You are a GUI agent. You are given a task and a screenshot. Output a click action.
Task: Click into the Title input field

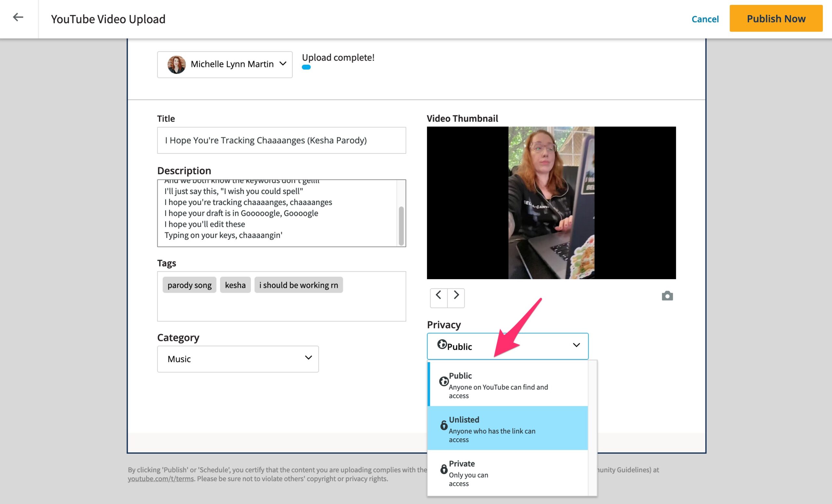pyautogui.click(x=281, y=140)
